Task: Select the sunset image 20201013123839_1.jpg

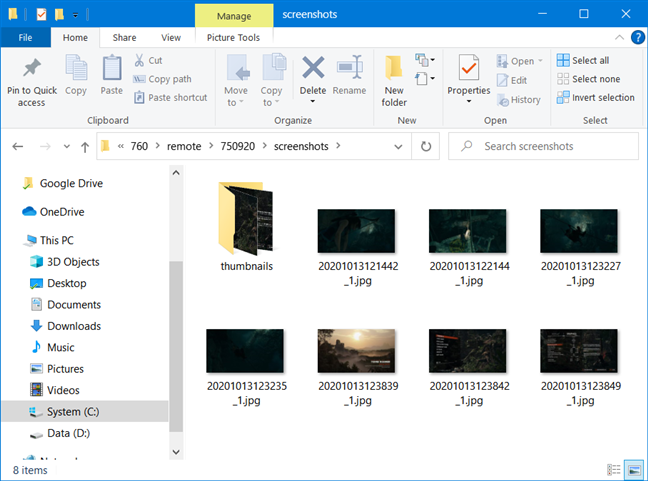Action: tap(357, 367)
